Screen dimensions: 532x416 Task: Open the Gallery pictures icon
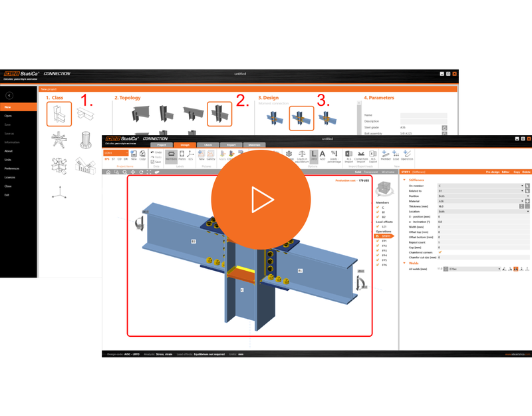click(211, 155)
